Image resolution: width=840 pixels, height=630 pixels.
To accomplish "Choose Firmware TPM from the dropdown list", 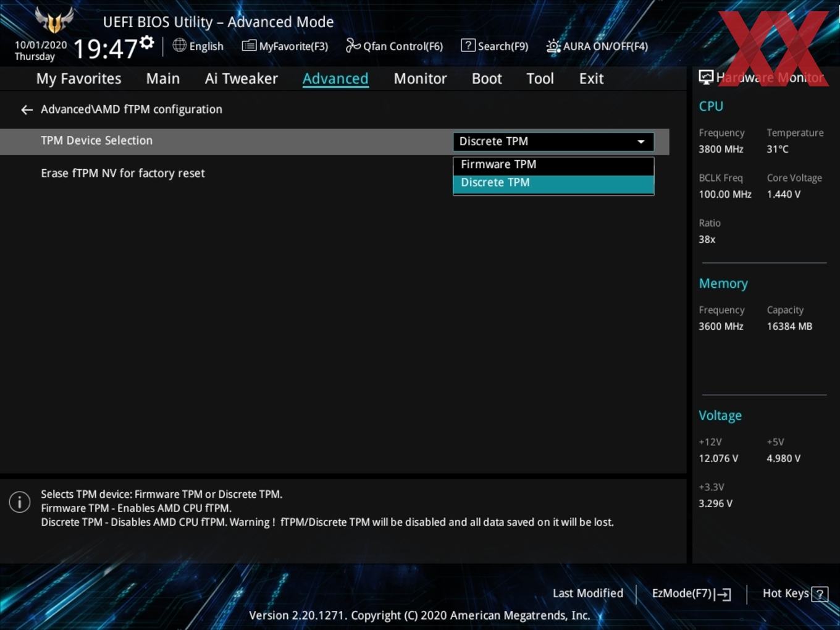I will tap(553, 165).
